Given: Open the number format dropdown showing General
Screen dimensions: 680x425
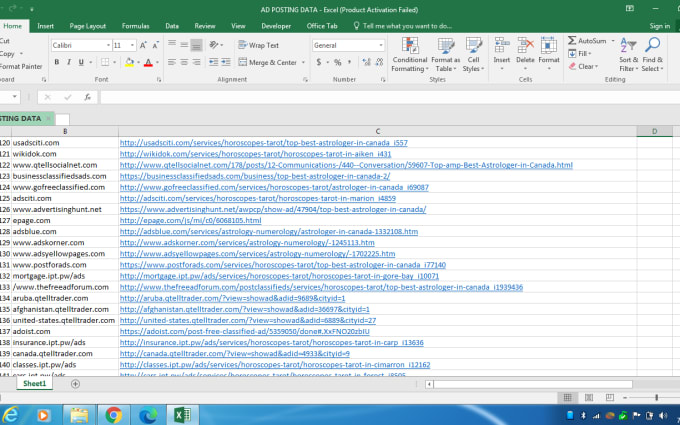Looking at the screenshot, I should 381,45.
